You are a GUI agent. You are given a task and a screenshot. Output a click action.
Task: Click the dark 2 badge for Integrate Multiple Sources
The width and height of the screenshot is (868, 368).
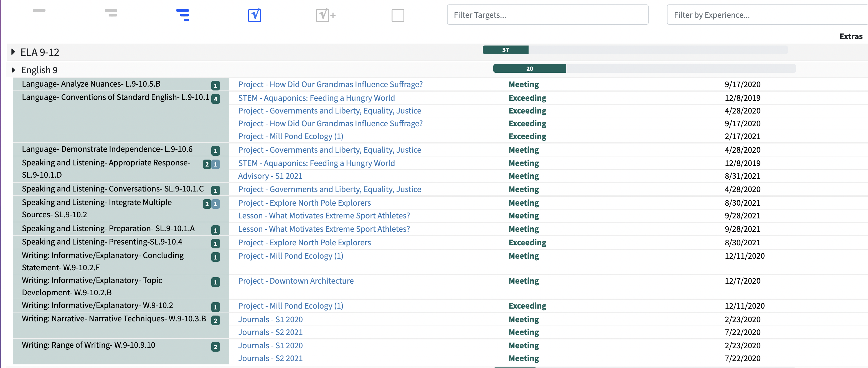[207, 204]
